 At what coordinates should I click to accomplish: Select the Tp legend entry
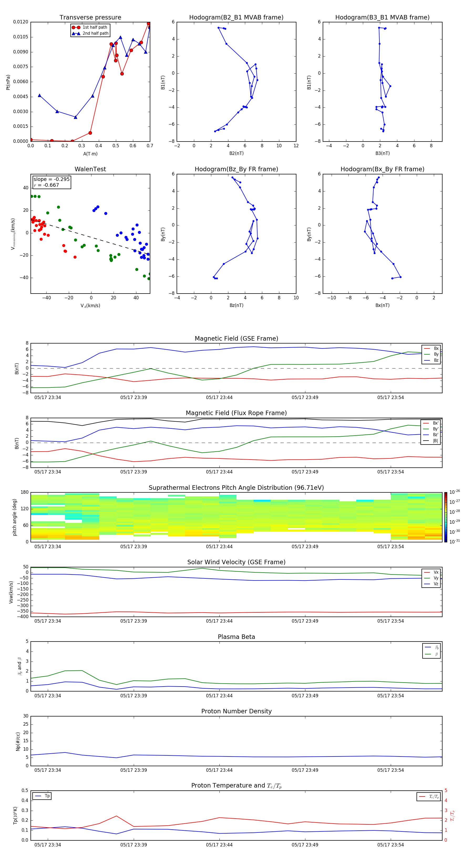coord(42,796)
